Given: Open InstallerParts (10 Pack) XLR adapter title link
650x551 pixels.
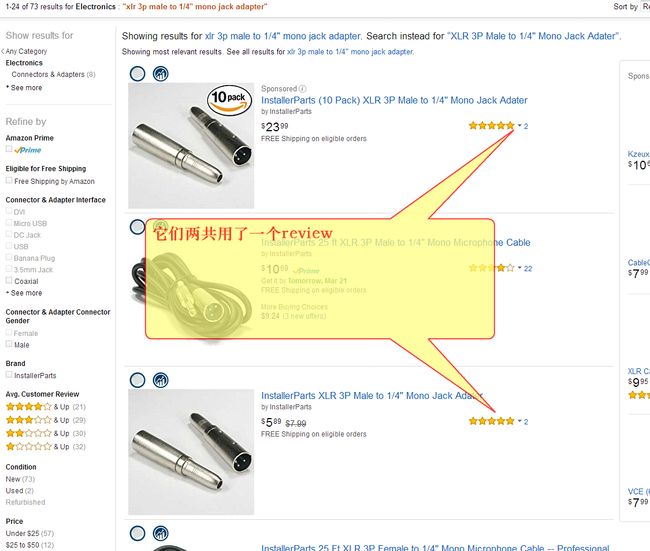Looking at the screenshot, I should point(394,100).
